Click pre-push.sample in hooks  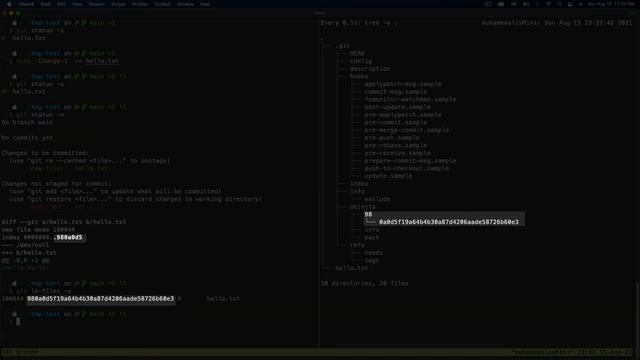[x=392, y=138]
